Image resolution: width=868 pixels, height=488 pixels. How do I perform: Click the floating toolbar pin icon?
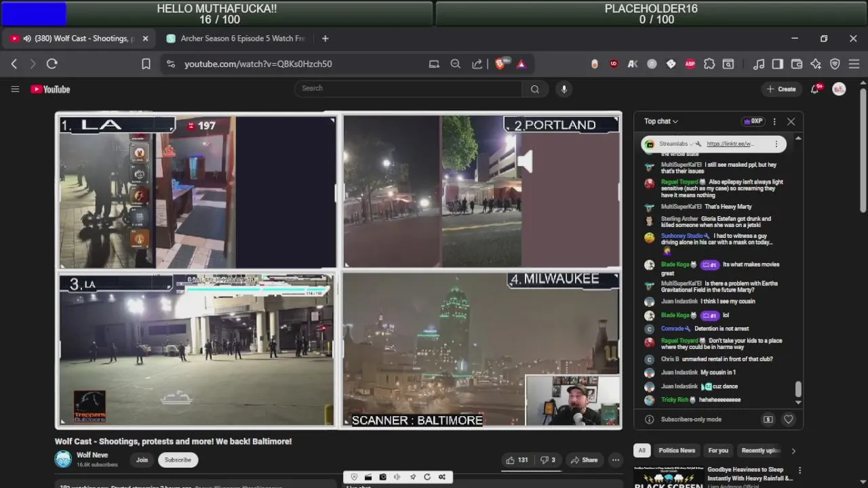pos(412,477)
